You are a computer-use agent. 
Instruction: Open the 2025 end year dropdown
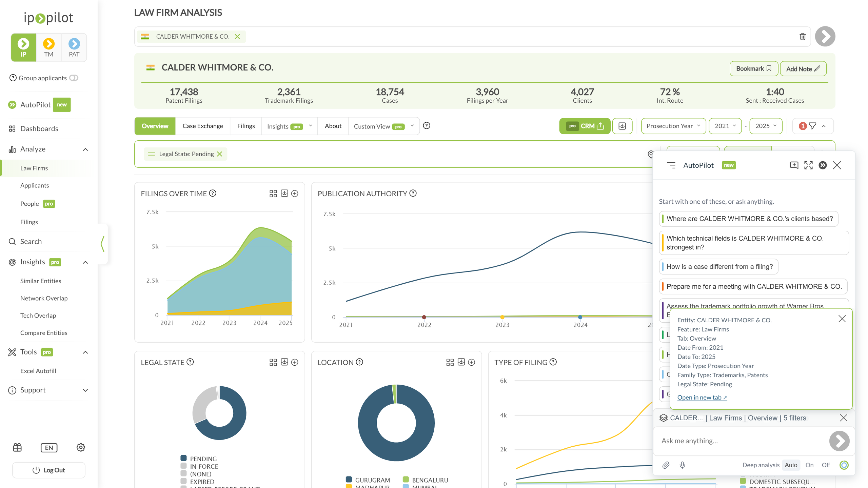766,126
